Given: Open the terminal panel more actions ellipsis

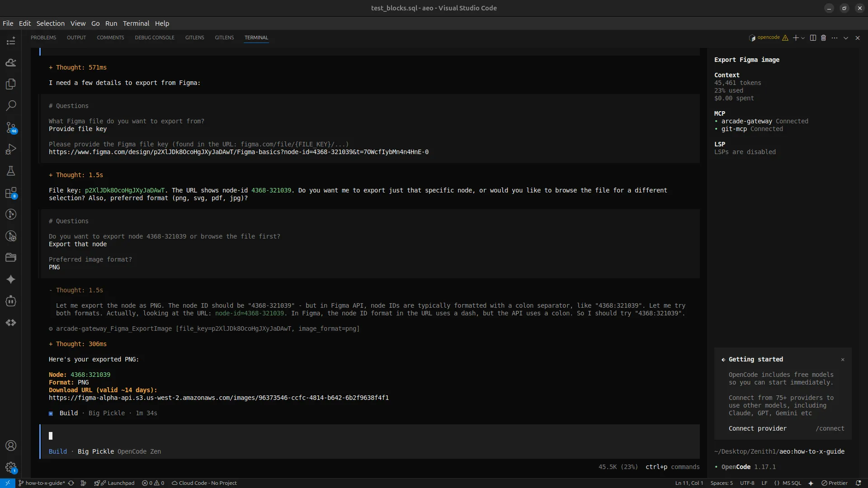Looking at the screenshot, I should 835,38.
